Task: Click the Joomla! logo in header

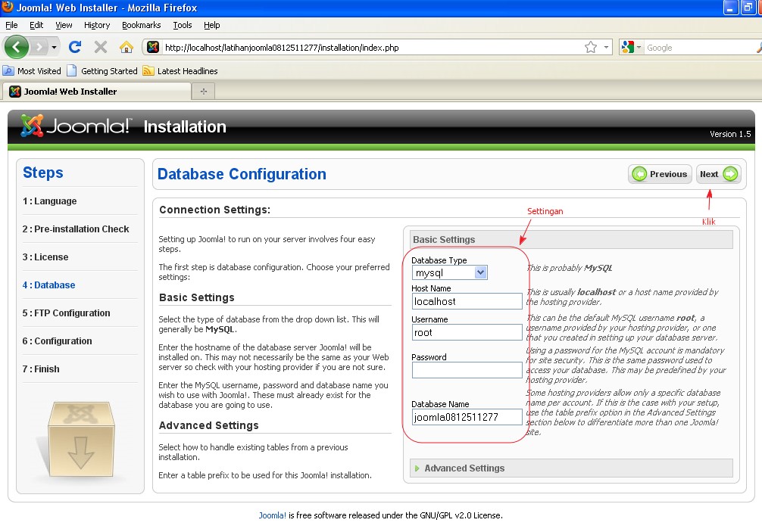Action: (x=77, y=126)
